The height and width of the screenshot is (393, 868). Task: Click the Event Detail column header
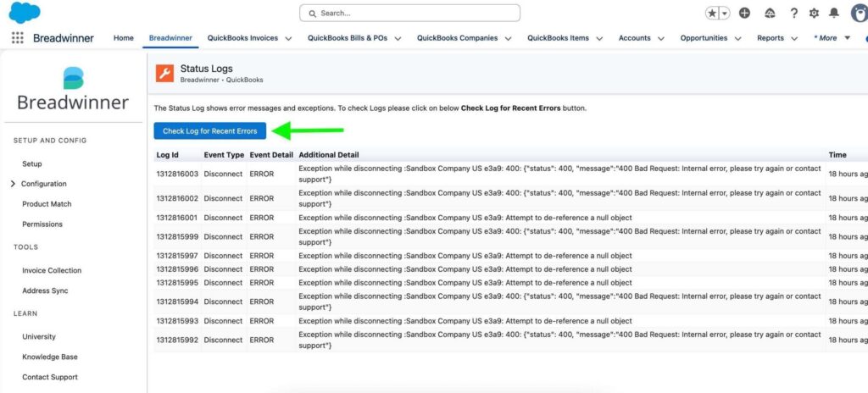[x=270, y=155]
